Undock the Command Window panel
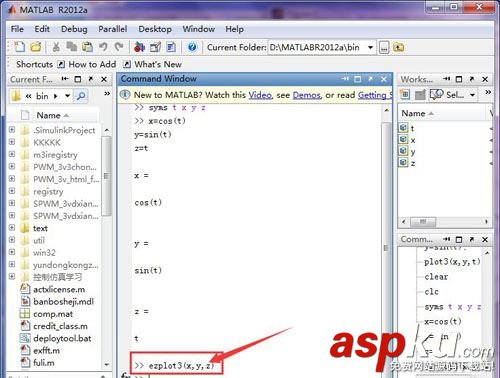 371,79
